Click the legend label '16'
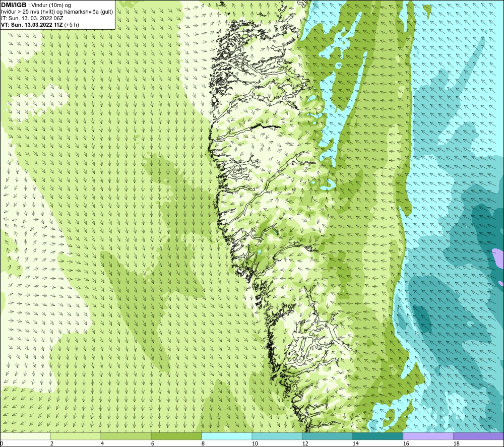Screen dimensions: 504x447 point(406,443)
